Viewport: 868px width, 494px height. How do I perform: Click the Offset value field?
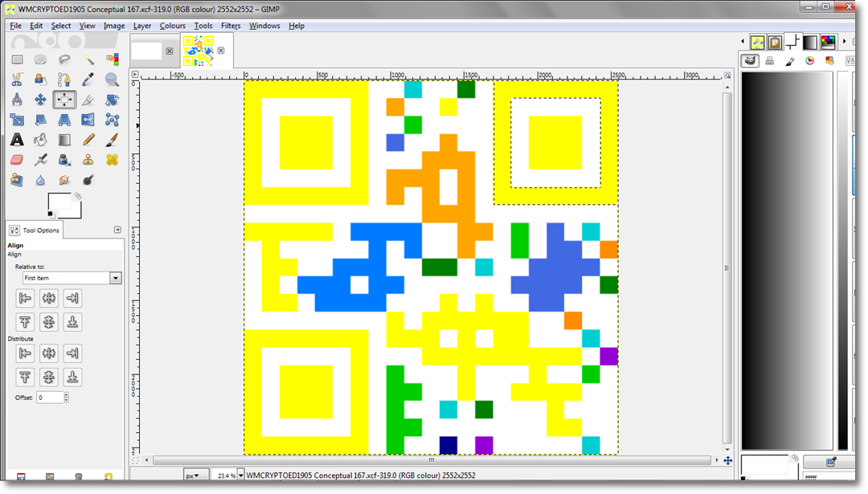click(50, 397)
